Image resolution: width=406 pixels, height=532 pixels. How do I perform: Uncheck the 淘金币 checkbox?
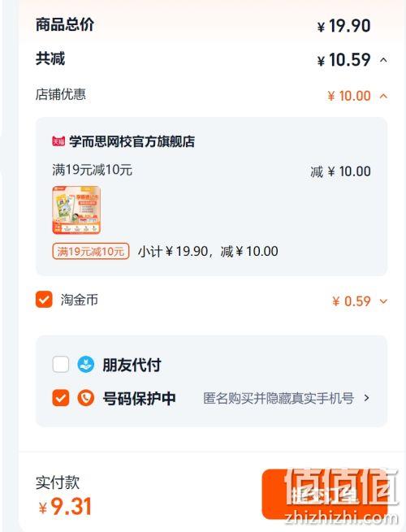44,300
